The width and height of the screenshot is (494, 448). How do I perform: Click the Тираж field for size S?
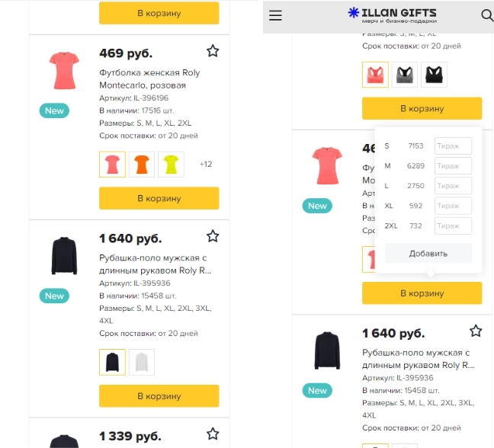pyautogui.click(x=453, y=146)
